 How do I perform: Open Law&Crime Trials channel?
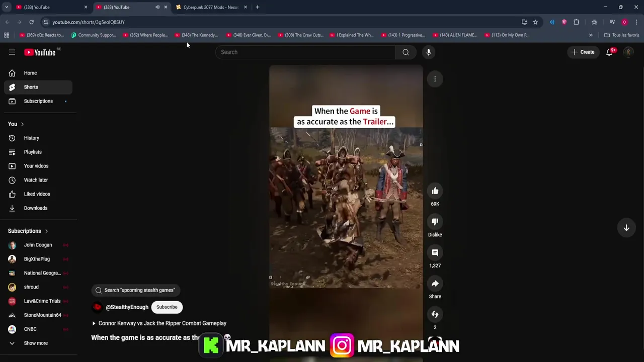38,301
